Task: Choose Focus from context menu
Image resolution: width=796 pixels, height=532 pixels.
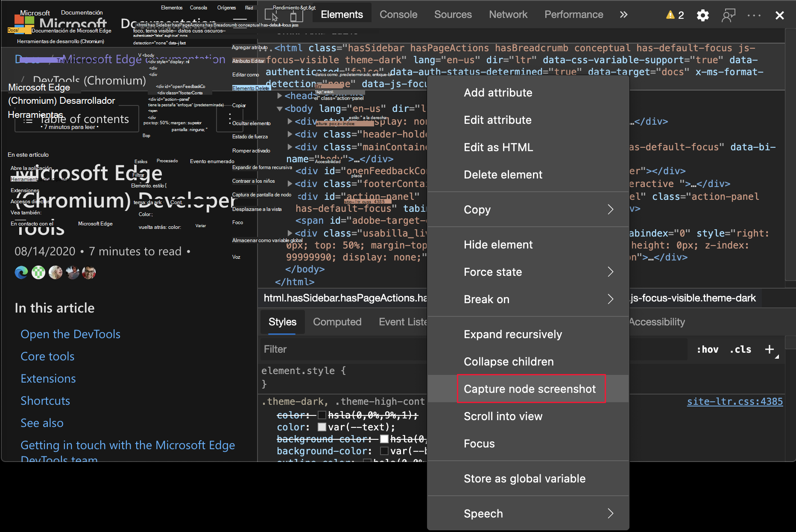Action: pos(528,444)
